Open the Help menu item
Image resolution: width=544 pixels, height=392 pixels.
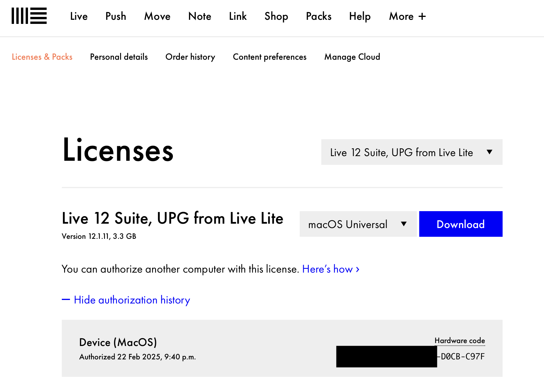coord(360,17)
